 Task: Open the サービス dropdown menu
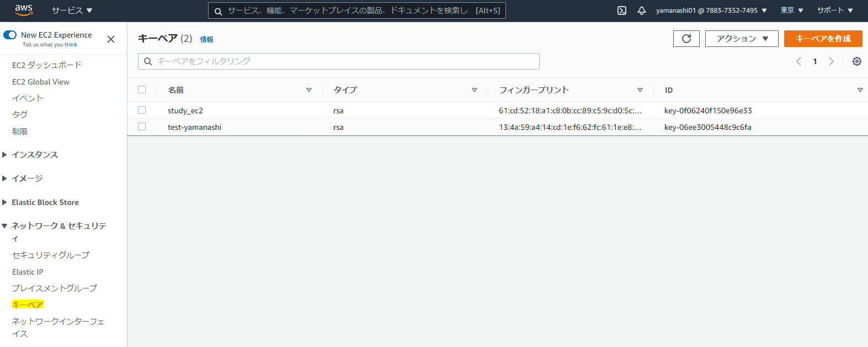(x=72, y=10)
